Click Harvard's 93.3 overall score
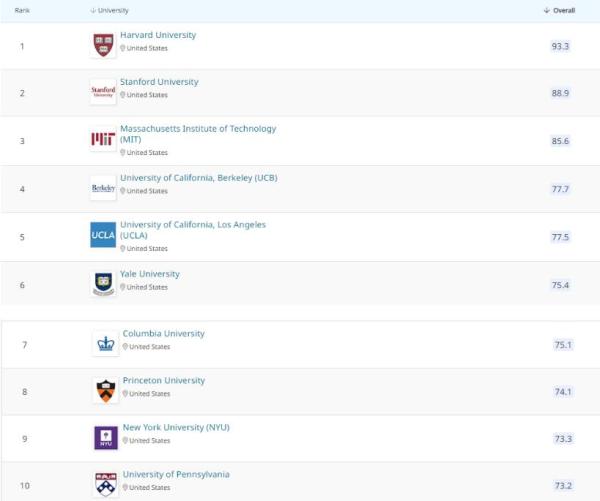 [560, 46]
